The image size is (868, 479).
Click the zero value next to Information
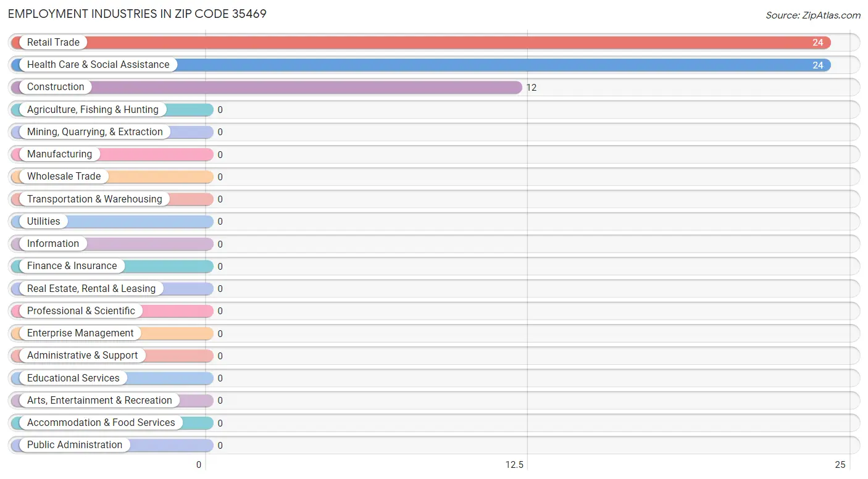(220, 244)
